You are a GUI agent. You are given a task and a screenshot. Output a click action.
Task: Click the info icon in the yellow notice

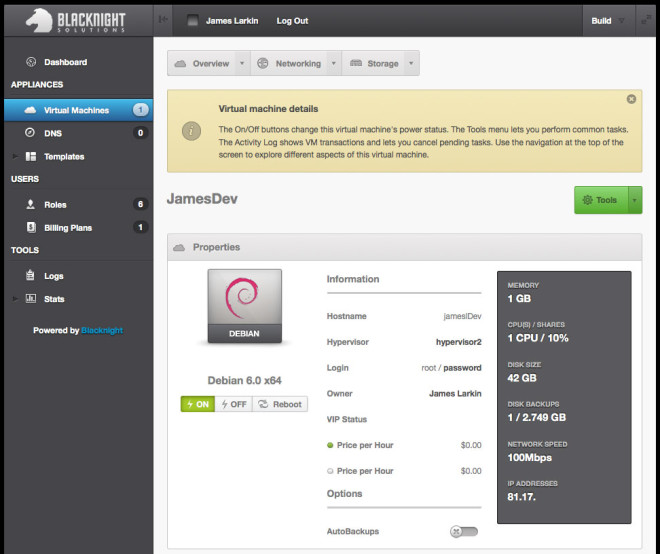191,131
